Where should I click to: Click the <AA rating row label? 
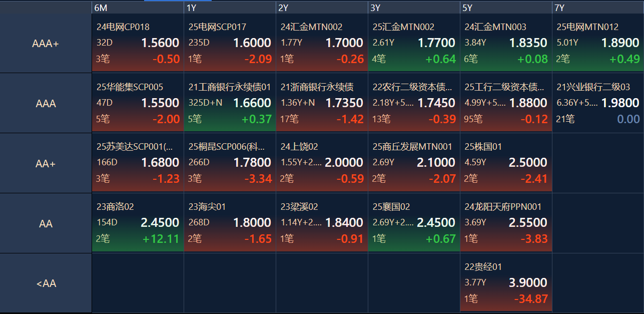tap(46, 283)
